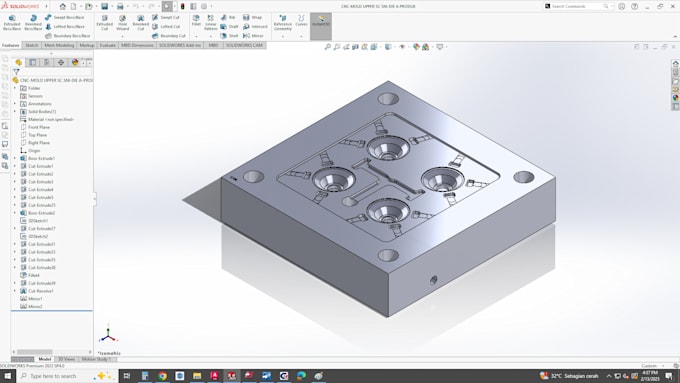680x383 pixels.
Task: Switch to the MBD Dimensions tab
Action: tap(137, 45)
